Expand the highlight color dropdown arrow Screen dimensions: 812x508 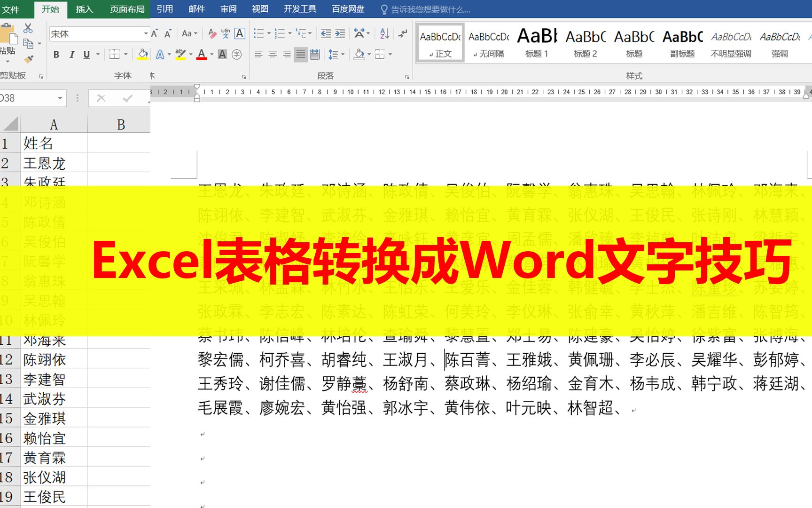pos(191,55)
